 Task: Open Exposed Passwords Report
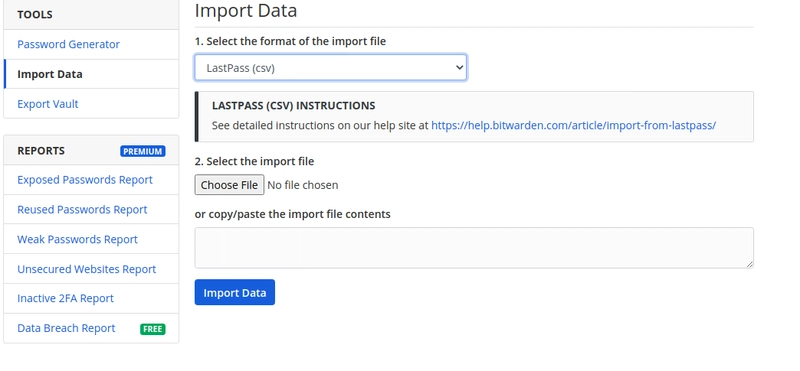click(85, 180)
